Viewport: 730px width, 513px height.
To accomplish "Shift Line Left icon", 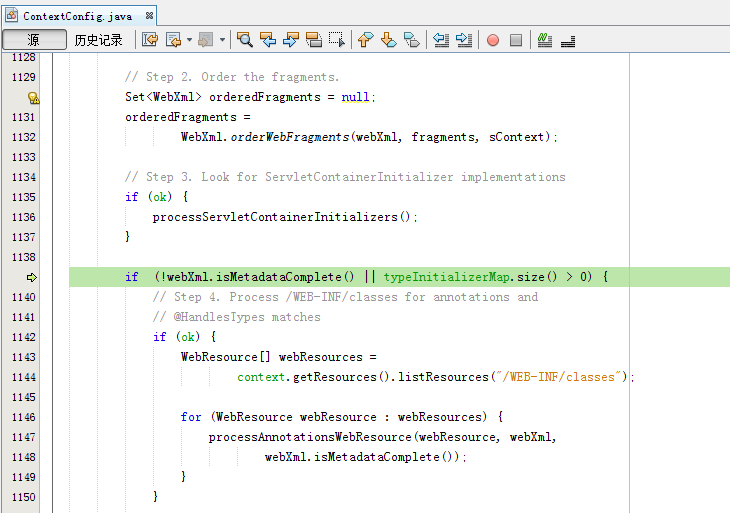I will point(441,40).
